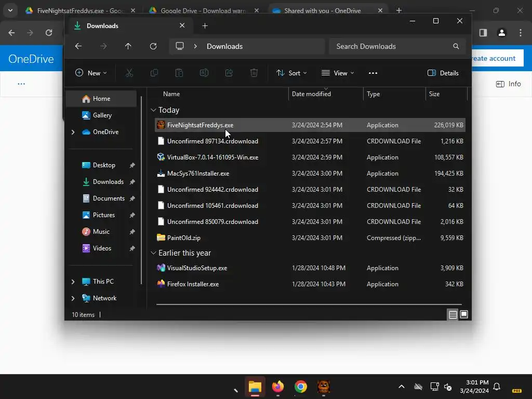This screenshot has width=532, height=399.
Task: Click the taskbar clock showing 3:01 PM
Action: [x=475, y=387]
